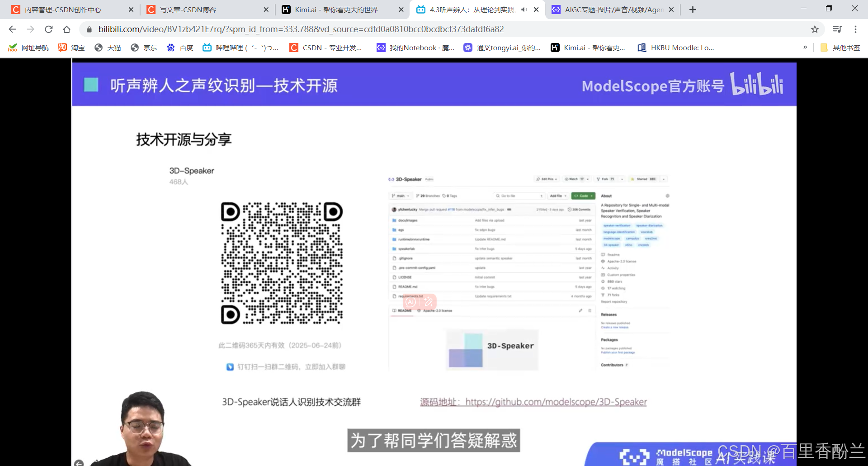Open 我的Notebook 魔搭 bookmark
868x466 pixels.
415,48
